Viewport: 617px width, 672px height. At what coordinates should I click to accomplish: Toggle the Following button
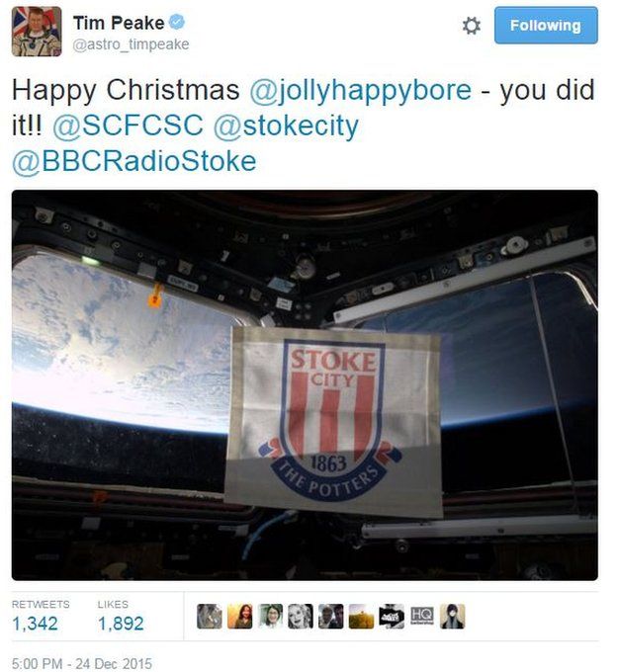tap(546, 26)
